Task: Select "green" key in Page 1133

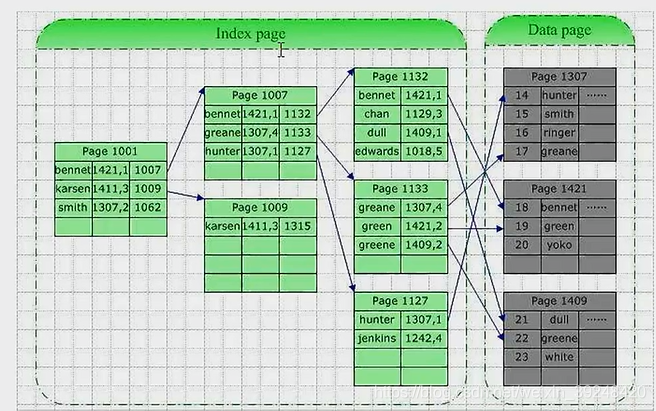Action: [377, 226]
